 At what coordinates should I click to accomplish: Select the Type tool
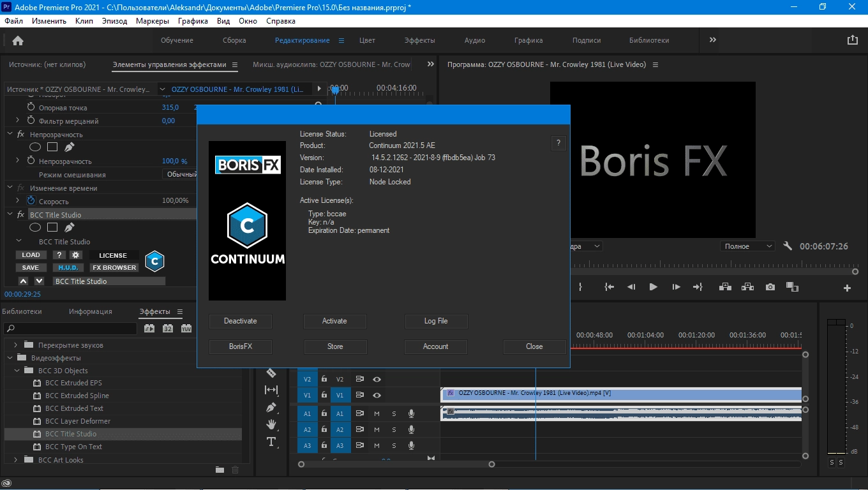click(x=271, y=442)
